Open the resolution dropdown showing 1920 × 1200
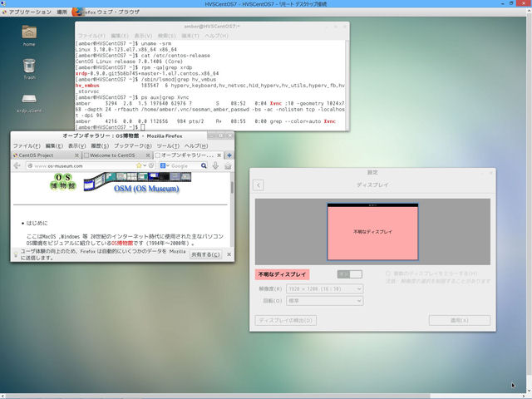532x399 pixels. click(x=325, y=289)
